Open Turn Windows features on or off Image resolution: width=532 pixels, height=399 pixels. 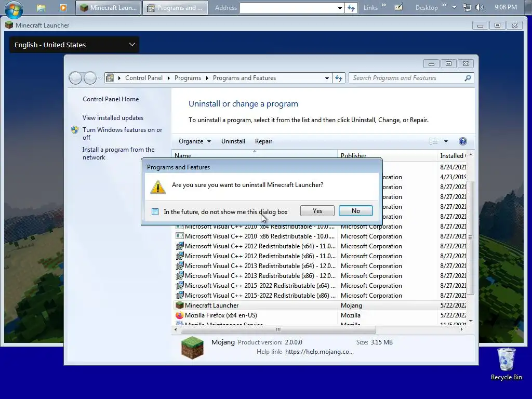[x=123, y=134]
